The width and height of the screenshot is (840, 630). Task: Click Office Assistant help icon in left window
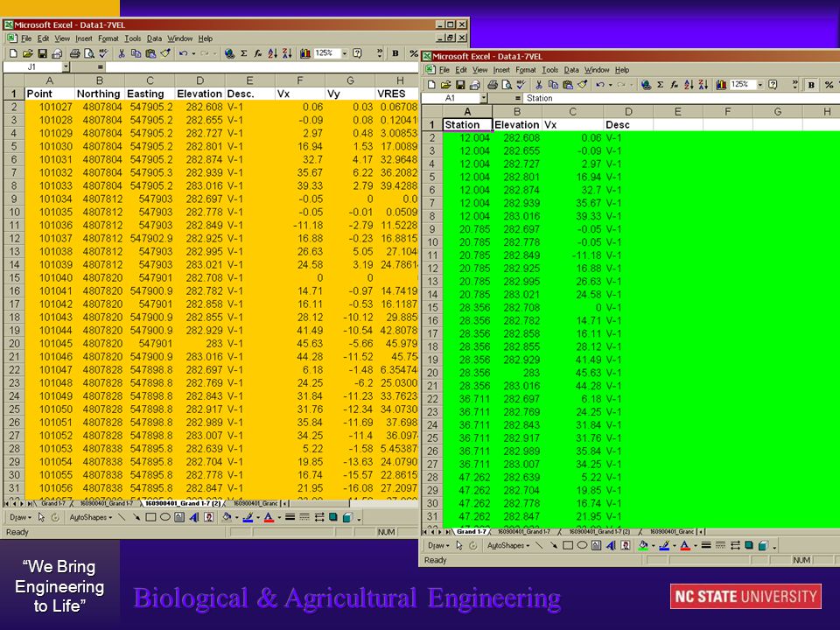[x=357, y=53]
